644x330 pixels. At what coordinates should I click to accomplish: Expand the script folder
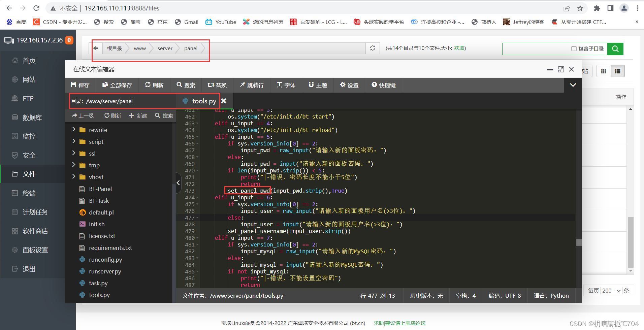pyautogui.click(x=73, y=141)
